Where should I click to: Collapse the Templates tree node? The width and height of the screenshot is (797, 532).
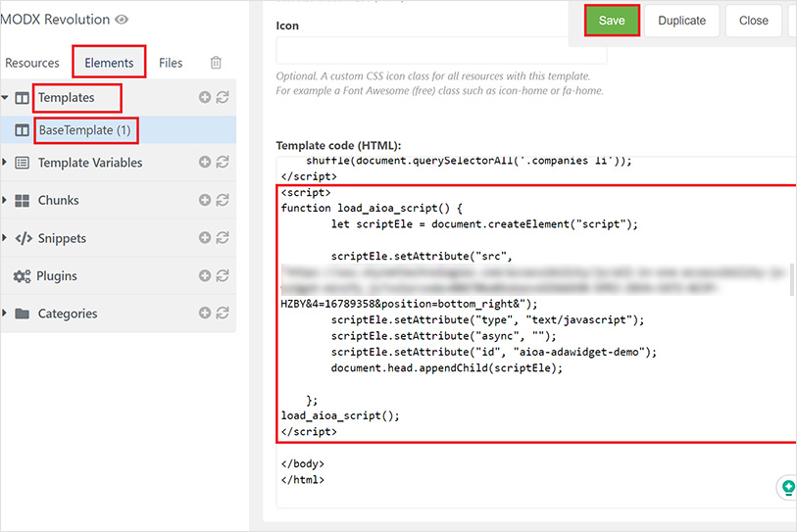(x=5, y=97)
